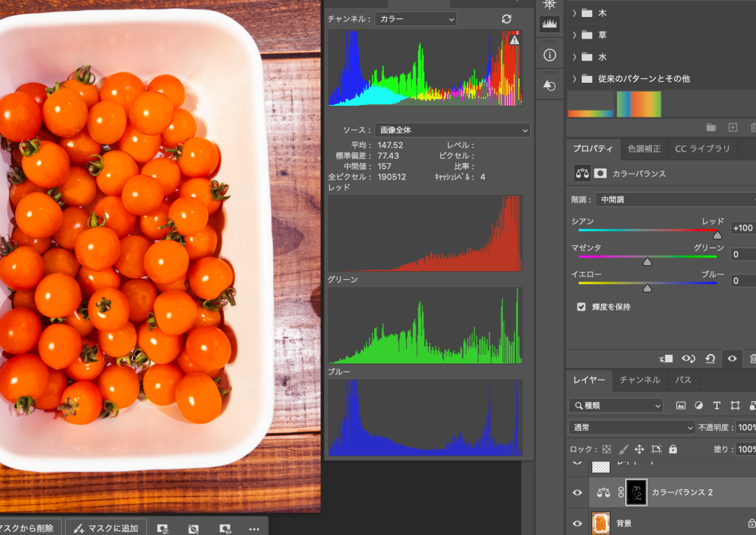Click the clip to layer icon

click(x=666, y=358)
